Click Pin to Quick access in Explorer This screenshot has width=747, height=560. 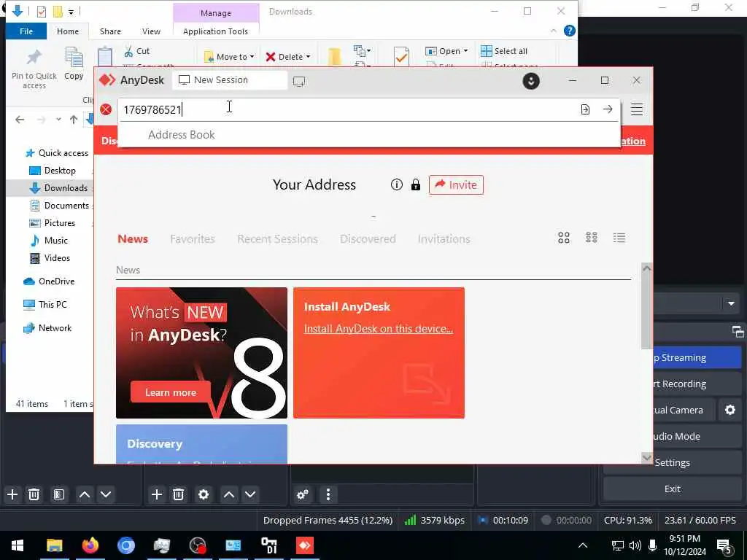pos(34,69)
